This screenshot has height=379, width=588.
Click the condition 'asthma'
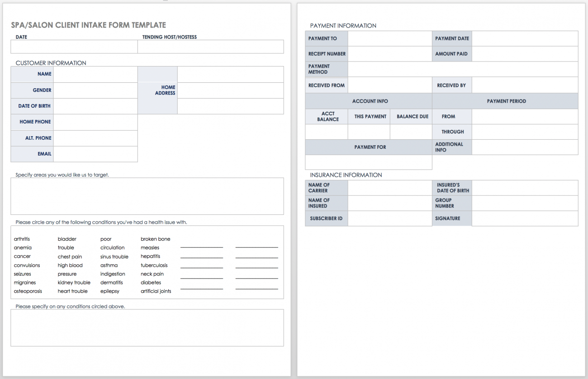pos(109,265)
